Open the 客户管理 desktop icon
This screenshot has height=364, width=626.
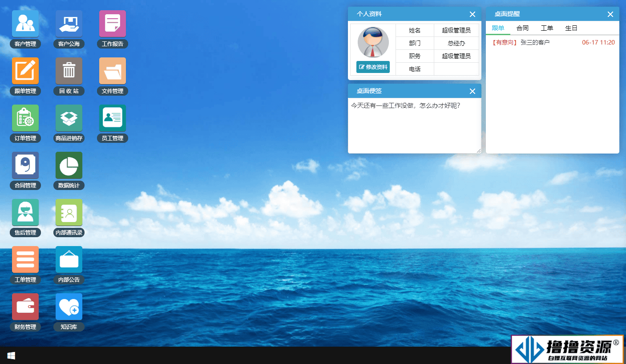25,24
